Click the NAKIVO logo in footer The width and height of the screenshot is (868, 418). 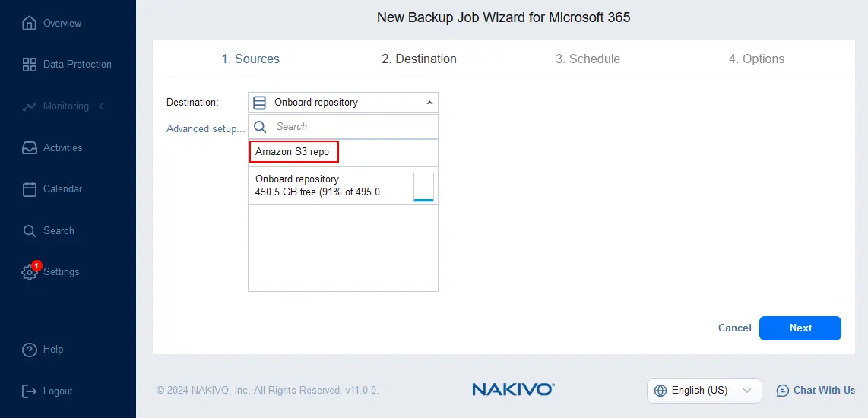tap(513, 389)
